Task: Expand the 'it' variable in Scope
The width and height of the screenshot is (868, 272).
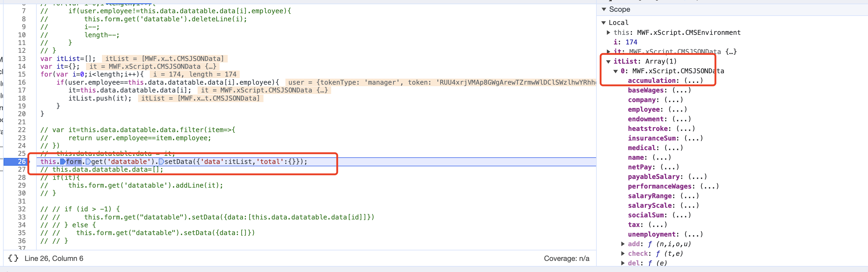Action: [608, 52]
